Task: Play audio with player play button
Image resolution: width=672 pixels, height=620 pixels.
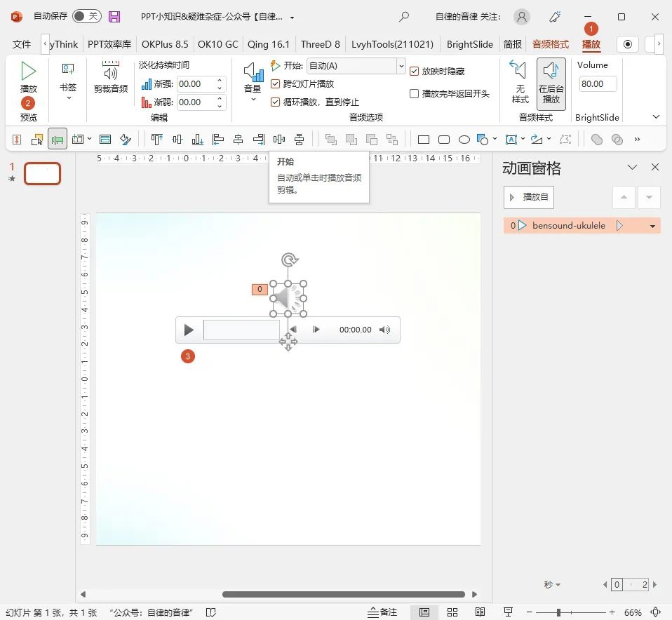Action: [x=189, y=330]
